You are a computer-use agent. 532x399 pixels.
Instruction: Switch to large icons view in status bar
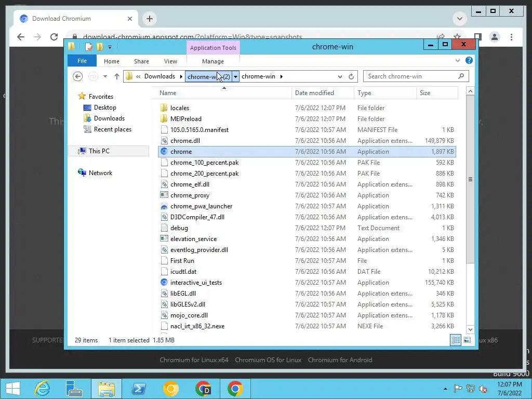[x=467, y=340]
